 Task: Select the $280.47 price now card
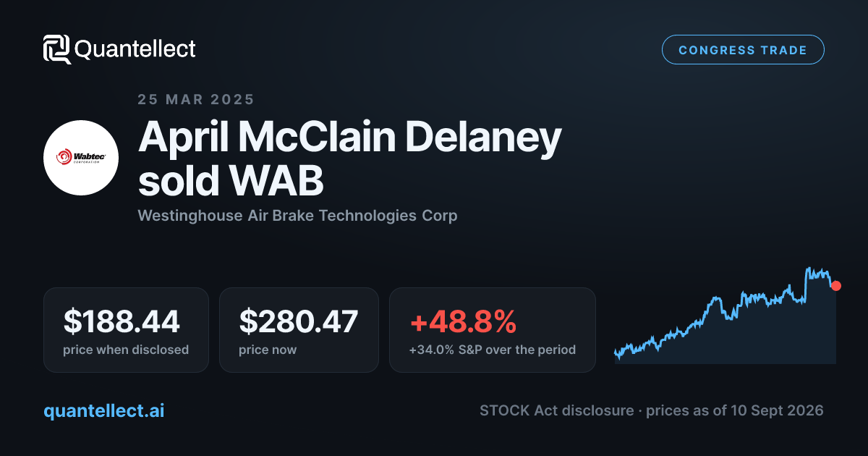tap(299, 330)
